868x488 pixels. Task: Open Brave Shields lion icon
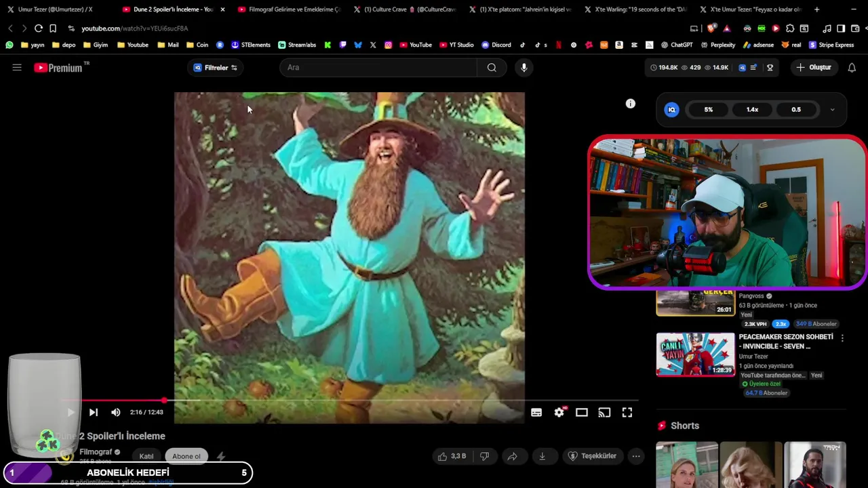pos(711,28)
